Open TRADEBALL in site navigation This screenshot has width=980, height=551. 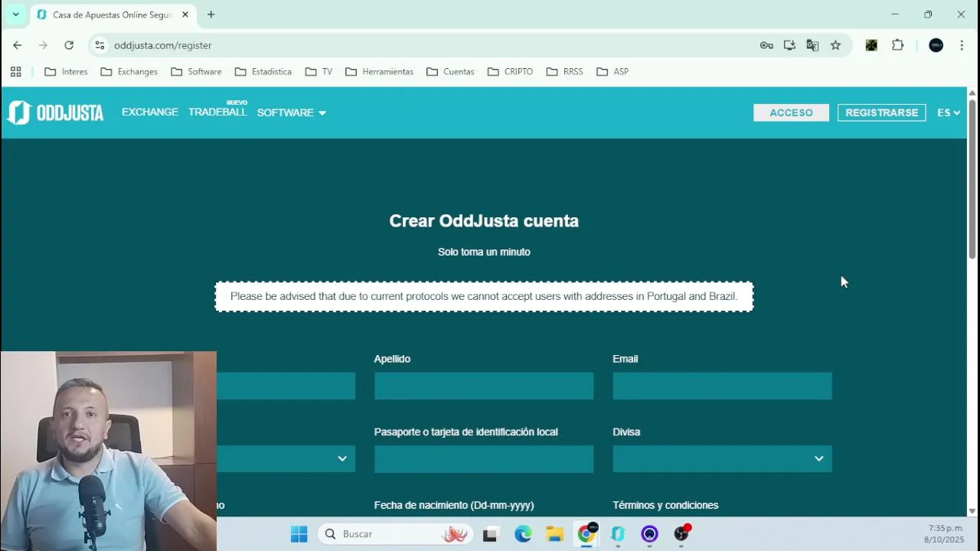click(217, 112)
